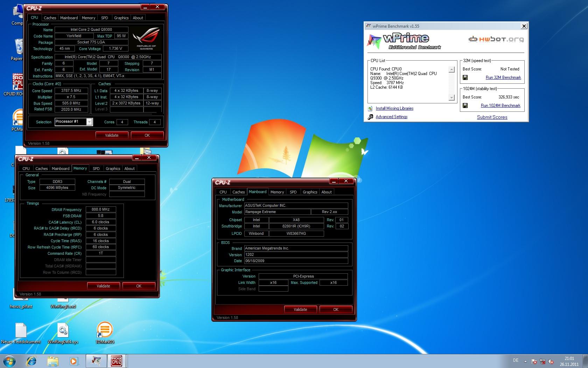Open Mainboard tab in top CPU-Z window

[x=69, y=18]
